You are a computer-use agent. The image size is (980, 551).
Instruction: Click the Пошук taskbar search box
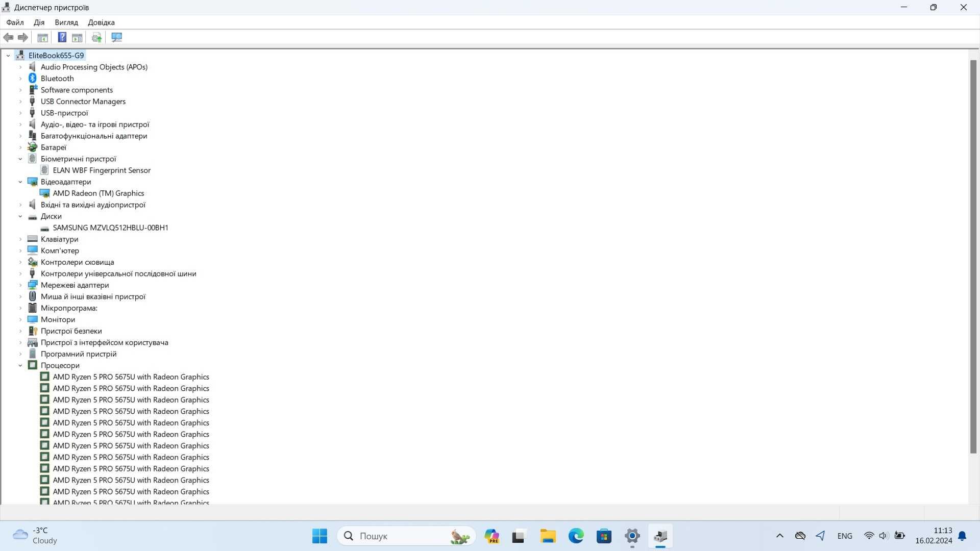[x=406, y=536]
